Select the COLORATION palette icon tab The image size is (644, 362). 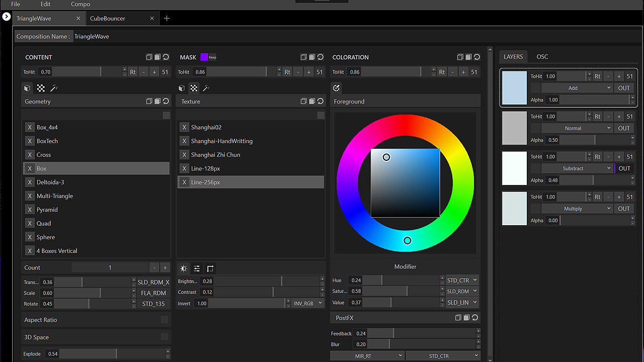[x=337, y=88]
